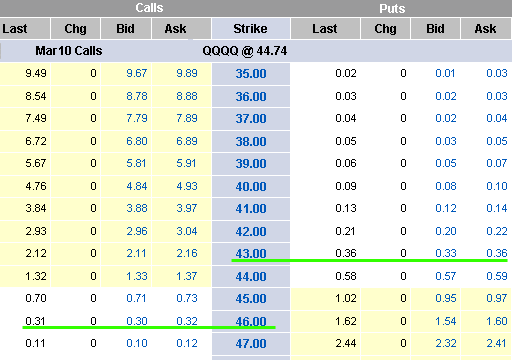Screen dimensions: 512x360
Task: Click put bid 0.95 for strike 45
Action: [446, 298]
